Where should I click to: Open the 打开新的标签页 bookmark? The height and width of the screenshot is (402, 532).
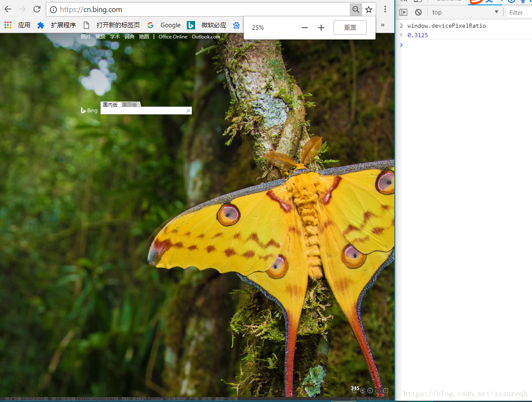tap(112, 25)
